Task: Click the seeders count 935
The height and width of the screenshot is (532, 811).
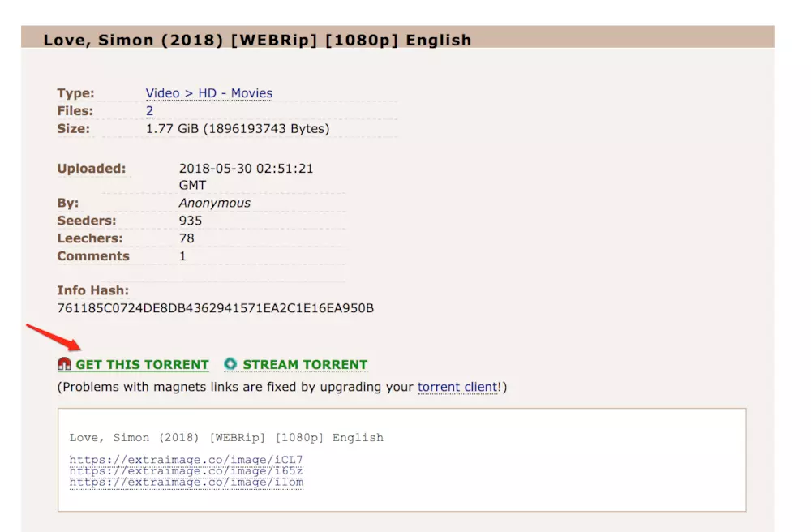Action: (x=191, y=221)
